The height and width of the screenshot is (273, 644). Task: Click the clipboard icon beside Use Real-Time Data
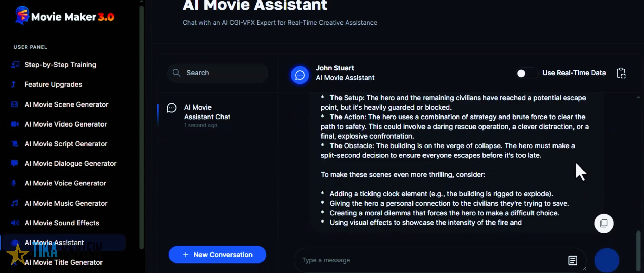click(x=621, y=73)
